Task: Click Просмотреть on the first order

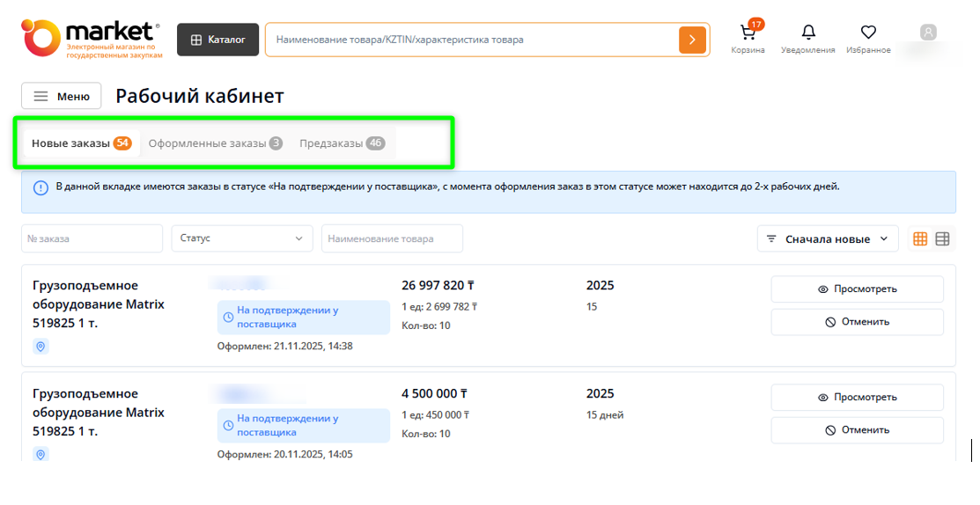Action: point(857,289)
